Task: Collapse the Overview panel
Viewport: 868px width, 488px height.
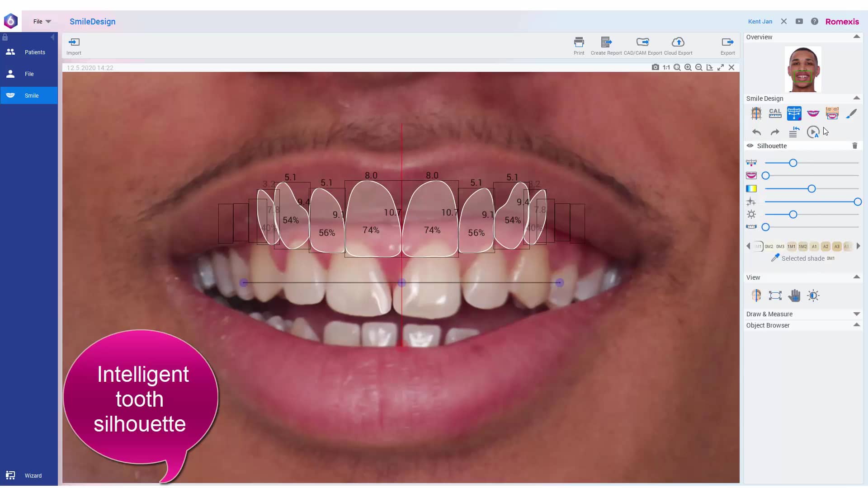Action: [x=857, y=37]
